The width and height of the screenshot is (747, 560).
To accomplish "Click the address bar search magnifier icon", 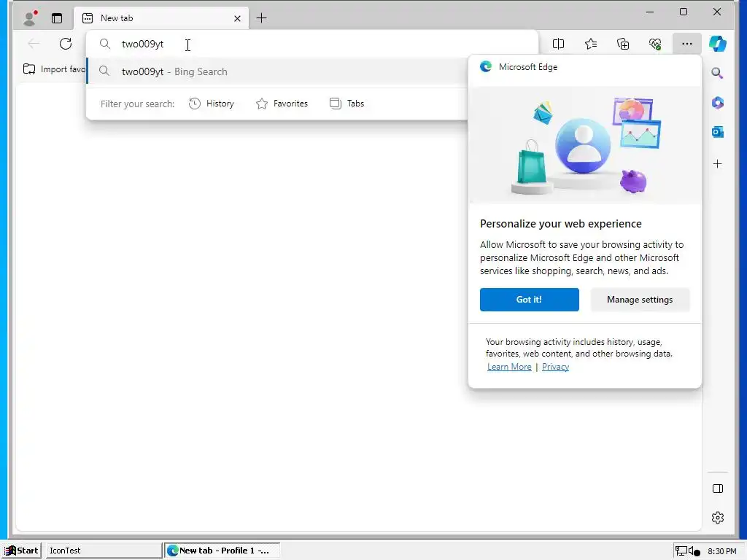I will [x=105, y=44].
